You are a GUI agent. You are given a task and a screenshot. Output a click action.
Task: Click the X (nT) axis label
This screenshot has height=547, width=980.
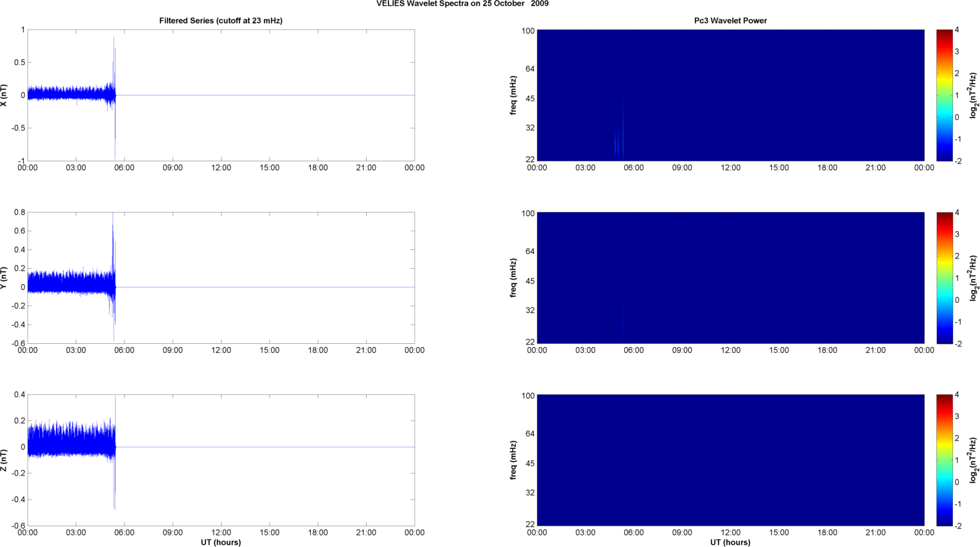[x=4, y=95]
